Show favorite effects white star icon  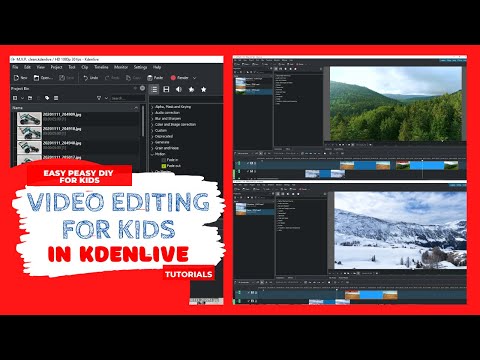click(x=203, y=89)
